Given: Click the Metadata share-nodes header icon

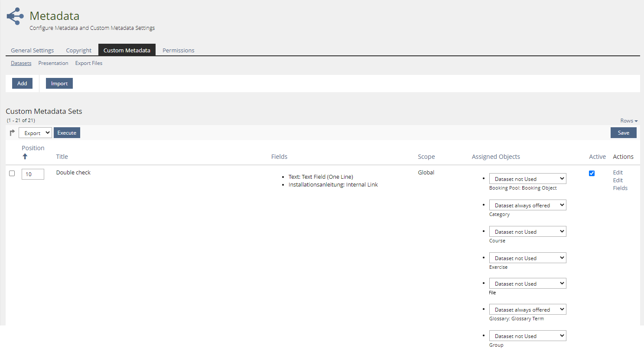Looking at the screenshot, I should click(x=15, y=16).
